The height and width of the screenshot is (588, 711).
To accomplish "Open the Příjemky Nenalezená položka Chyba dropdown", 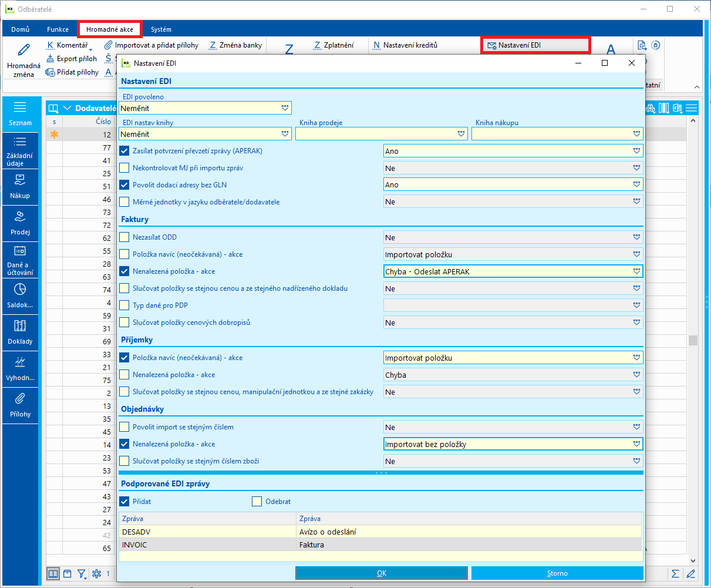I will (x=637, y=375).
